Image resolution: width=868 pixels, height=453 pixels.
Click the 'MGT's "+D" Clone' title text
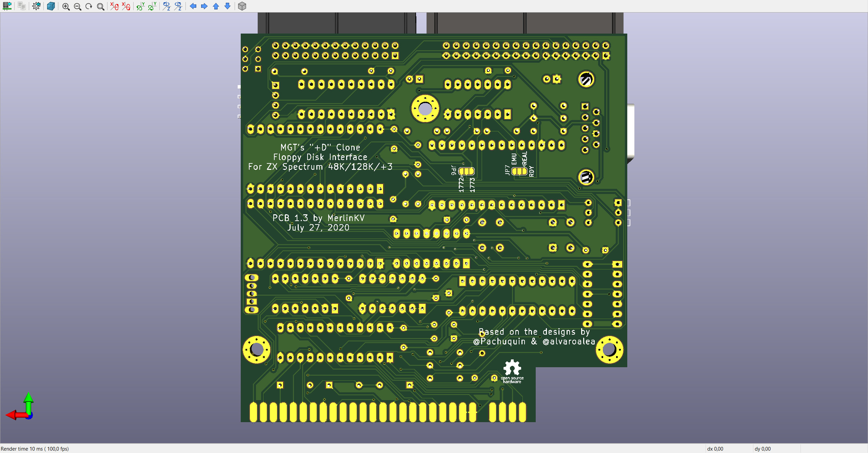[320, 147]
